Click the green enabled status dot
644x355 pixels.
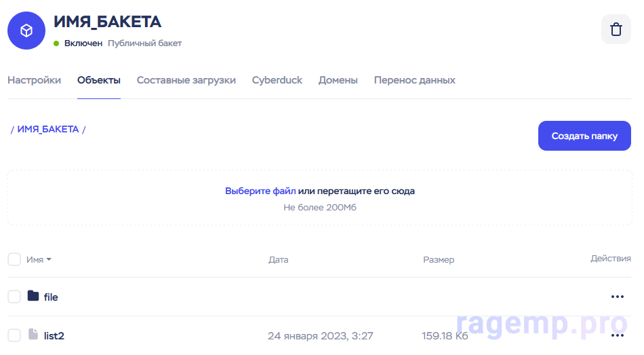tap(57, 43)
